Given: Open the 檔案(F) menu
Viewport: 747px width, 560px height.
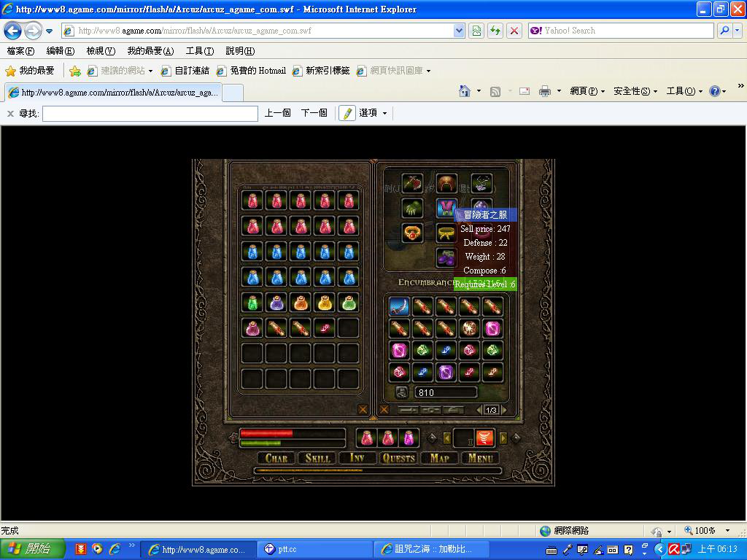Looking at the screenshot, I should (x=20, y=51).
